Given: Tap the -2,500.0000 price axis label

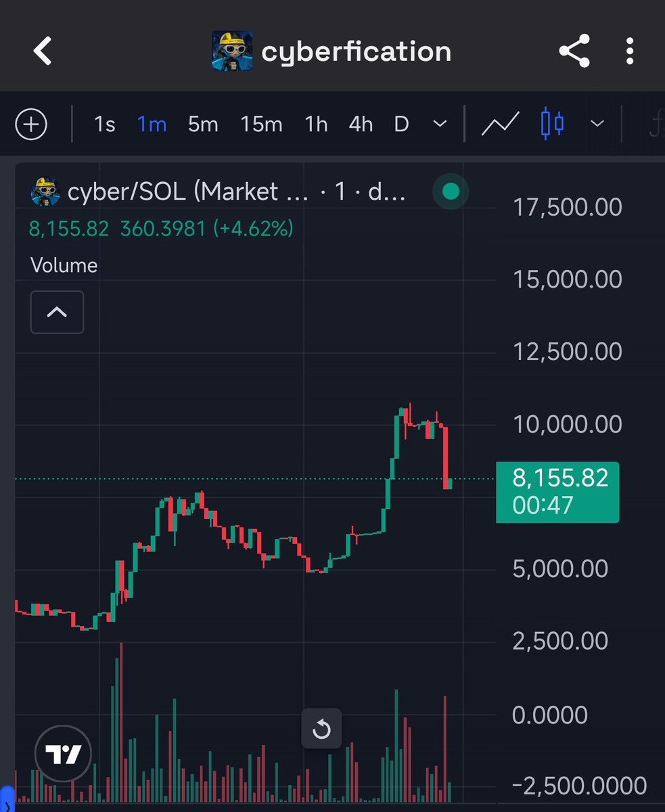Looking at the screenshot, I should pos(579,786).
